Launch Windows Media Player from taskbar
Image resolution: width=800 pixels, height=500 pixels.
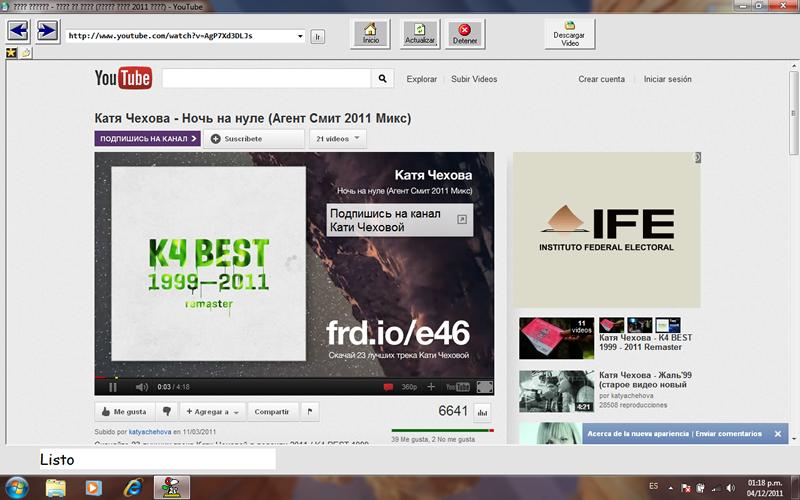pos(93,487)
